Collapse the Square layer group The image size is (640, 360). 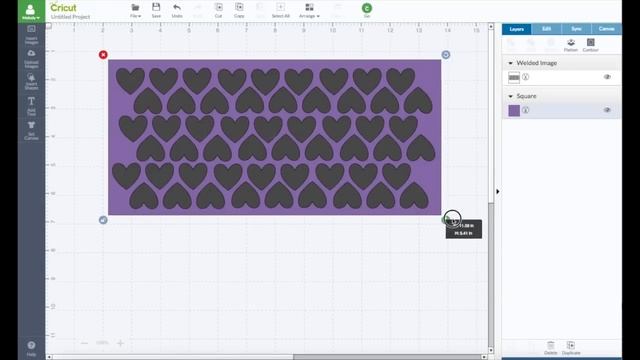point(510,96)
